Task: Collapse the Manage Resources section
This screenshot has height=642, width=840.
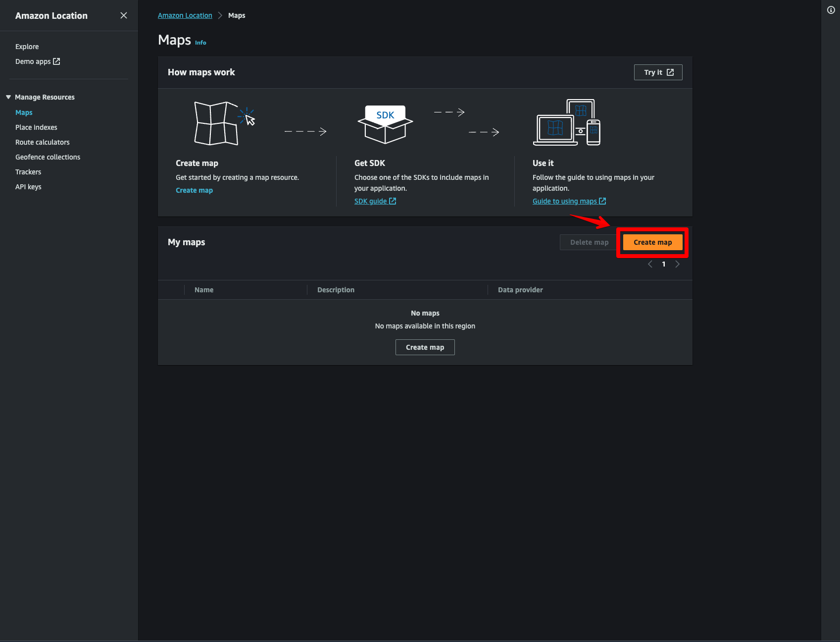Action: (8, 97)
